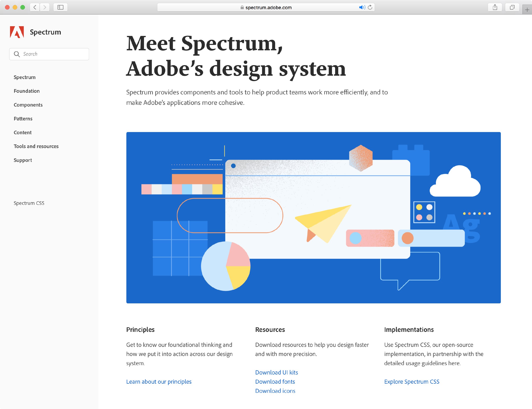Open Spectrum in sidebar navigation
This screenshot has height=409, width=532.
click(25, 77)
